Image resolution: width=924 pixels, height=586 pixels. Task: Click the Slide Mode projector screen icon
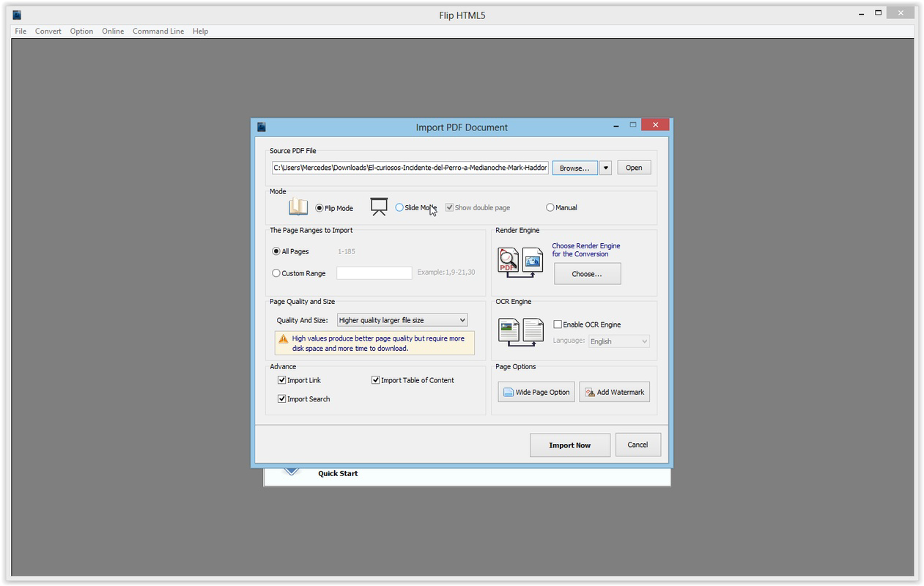click(379, 207)
